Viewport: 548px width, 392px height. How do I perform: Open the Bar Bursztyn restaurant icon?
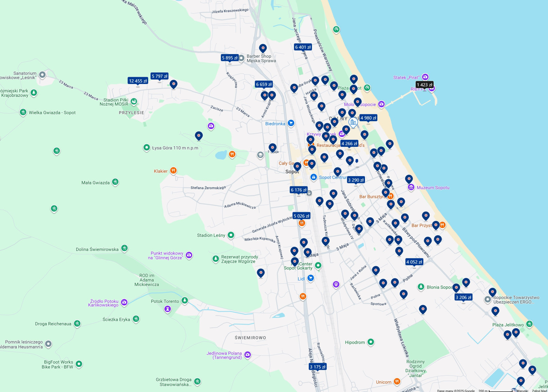390,196
